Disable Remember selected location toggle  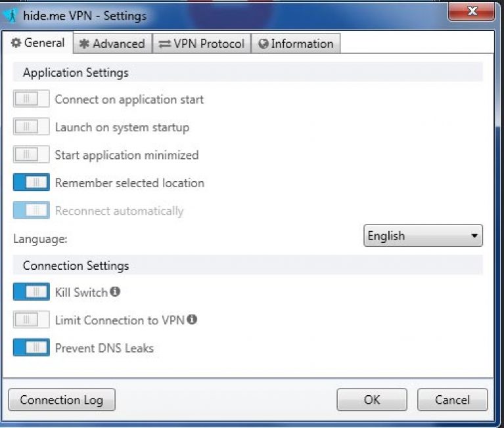[x=31, y=182]
